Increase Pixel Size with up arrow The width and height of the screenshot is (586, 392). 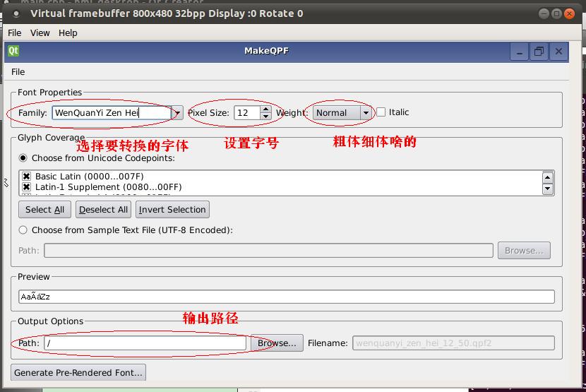coord(265,109)
